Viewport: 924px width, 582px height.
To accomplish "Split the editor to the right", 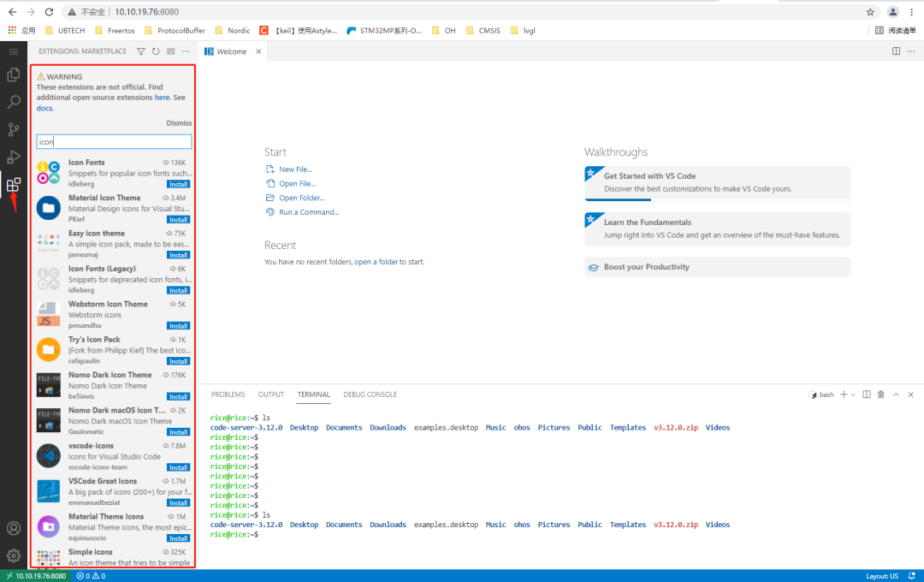I will (896, 51).
